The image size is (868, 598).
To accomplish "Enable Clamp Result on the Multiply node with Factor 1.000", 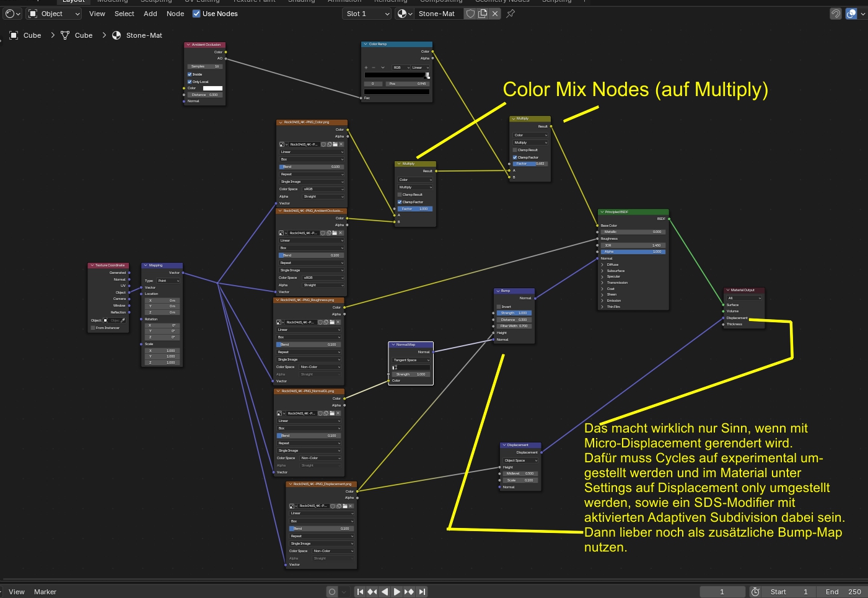I will coord(400,195).
